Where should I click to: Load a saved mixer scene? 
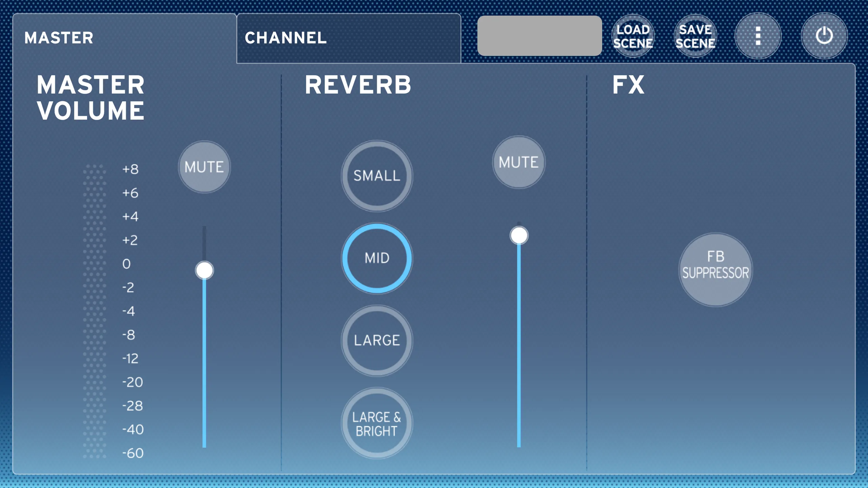(633, 37)
